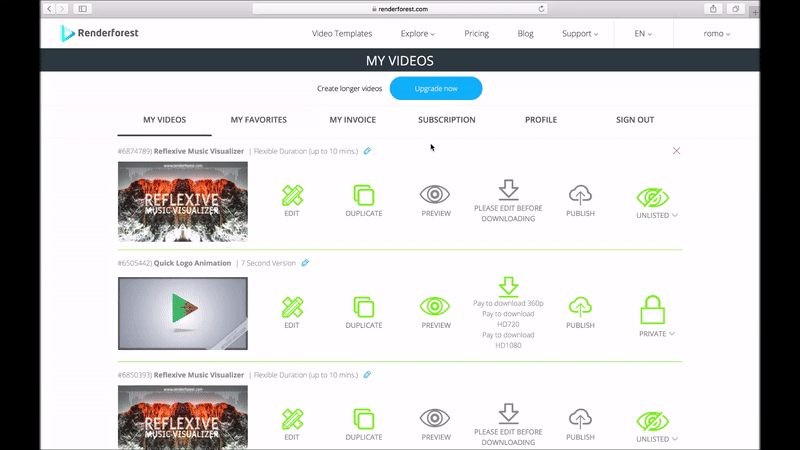
Task: Toggle Unlisted visibility for video #6850393
Action: [x=653, y=421]
